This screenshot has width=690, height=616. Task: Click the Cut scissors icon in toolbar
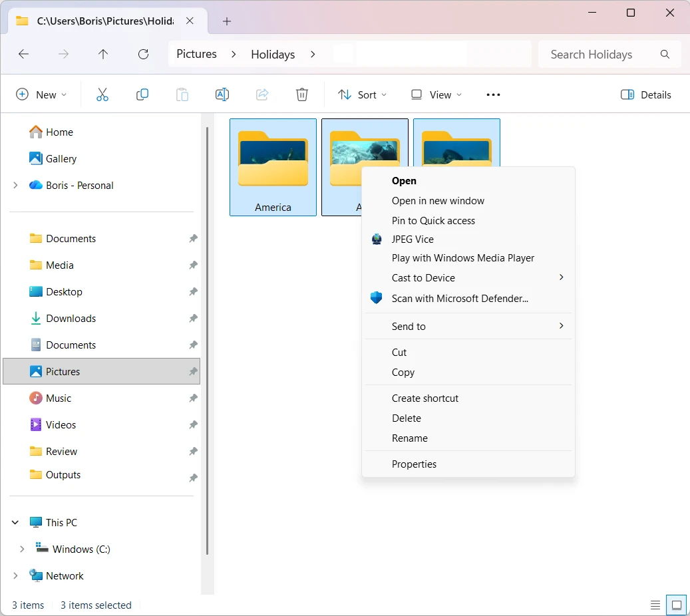pyautogui.click(x=102, y=94)
